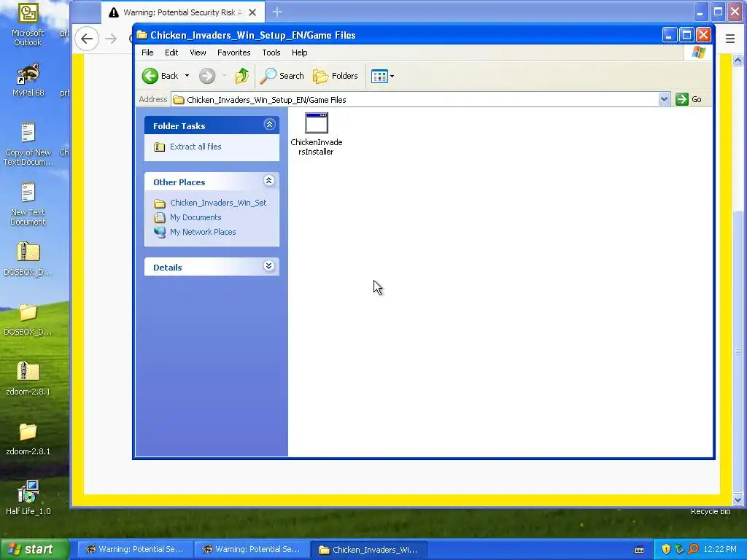
Task: Collapse the Folder Tasks panel
Action: (269, 125)
